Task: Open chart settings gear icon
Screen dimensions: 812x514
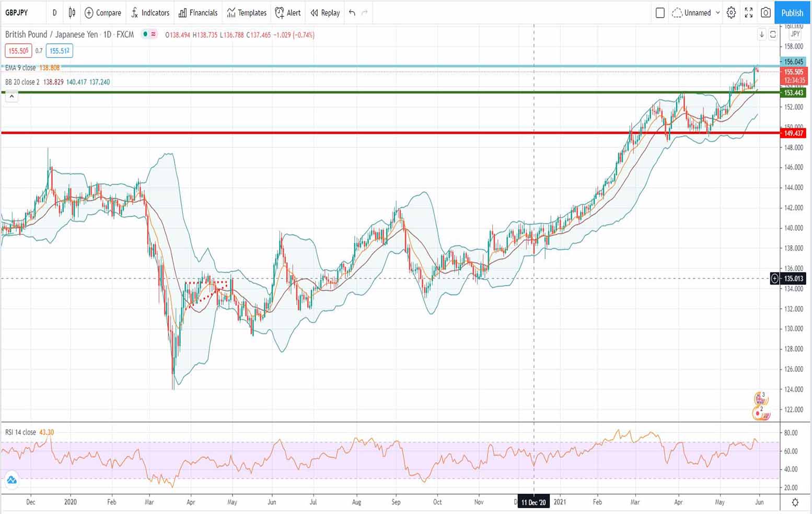Action: (x=731, y=13)
